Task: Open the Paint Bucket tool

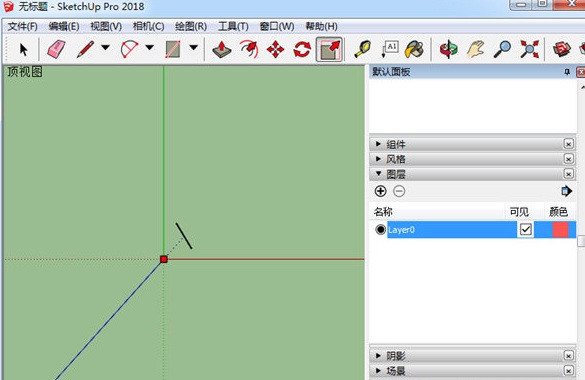Action: (x=414, y=49)
